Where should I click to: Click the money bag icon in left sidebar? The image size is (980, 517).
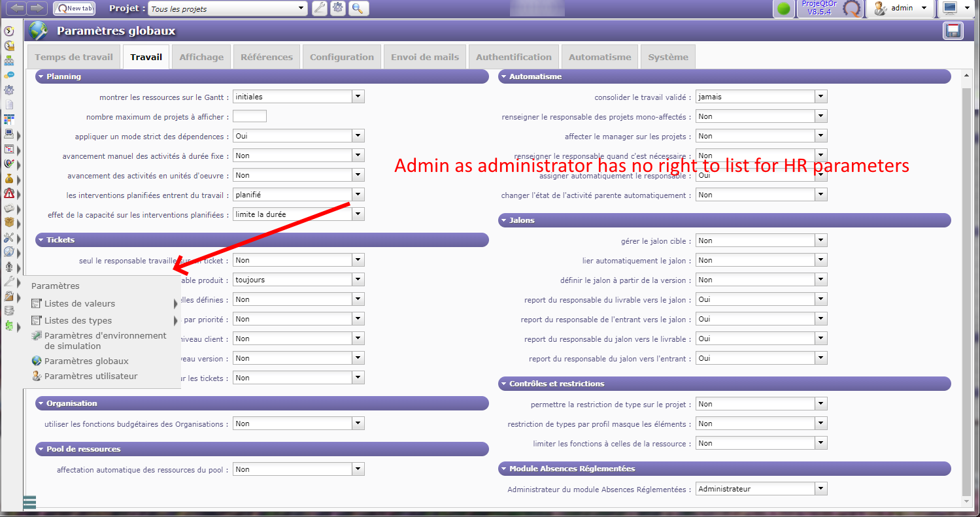[x=9, y=179]
